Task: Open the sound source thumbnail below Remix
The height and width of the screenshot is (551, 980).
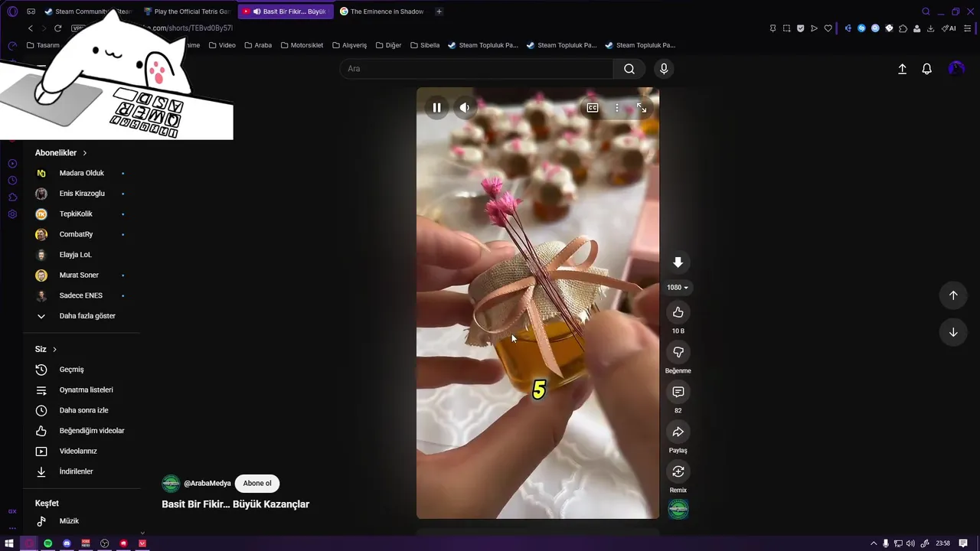Action: tap(678, 509)
